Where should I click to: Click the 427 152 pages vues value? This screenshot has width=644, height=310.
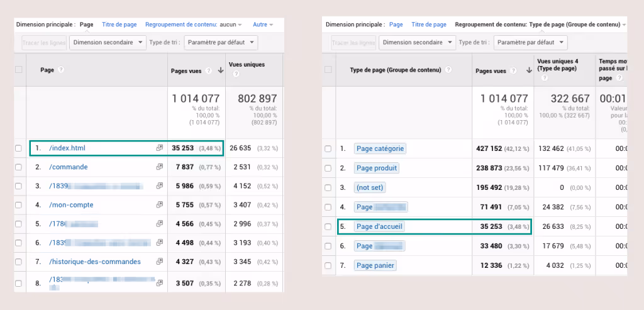489,148
